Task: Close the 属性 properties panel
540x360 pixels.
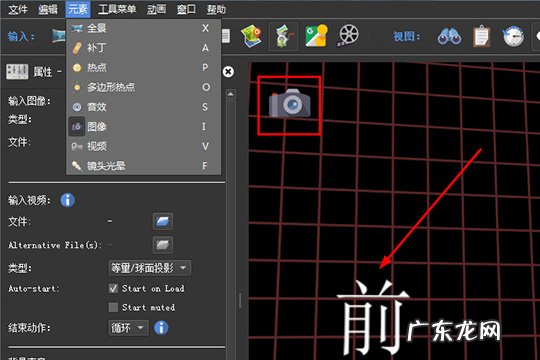Action: coord(228,72)
